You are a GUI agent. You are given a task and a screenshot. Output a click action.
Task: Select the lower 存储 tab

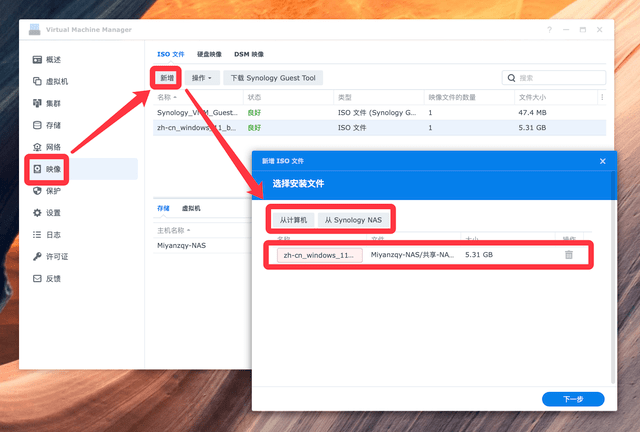click(x=163, y=208)
